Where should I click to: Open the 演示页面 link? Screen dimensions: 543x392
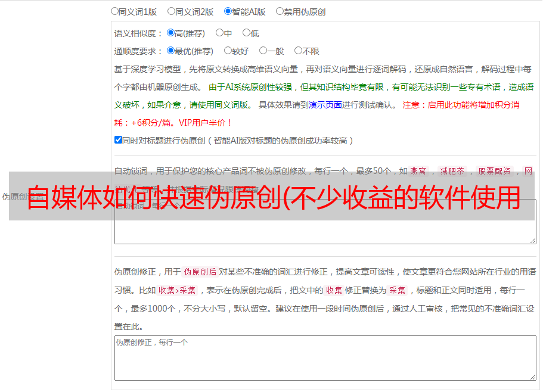click(325, 105)
